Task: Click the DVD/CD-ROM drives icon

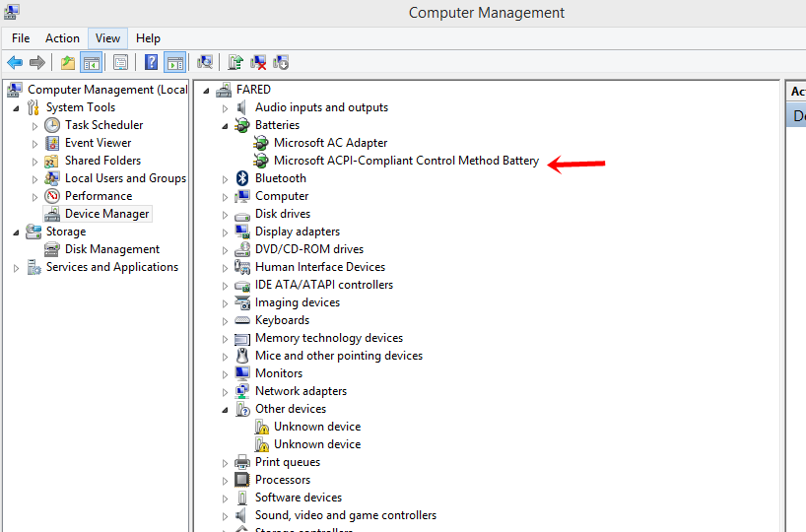Action: click(x=242, y=249)
